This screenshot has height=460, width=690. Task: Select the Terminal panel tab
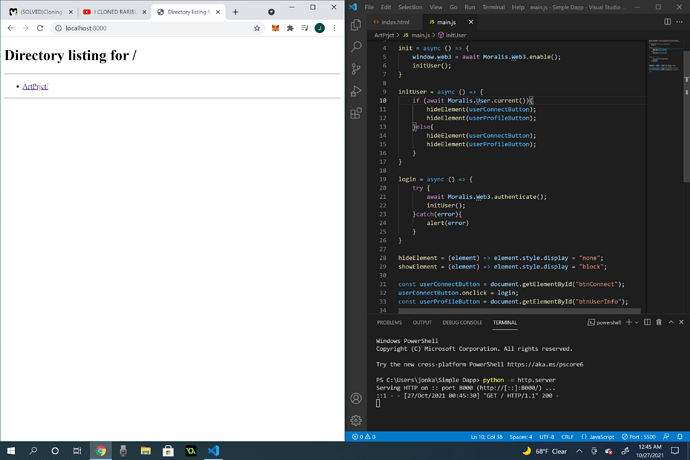505,323
